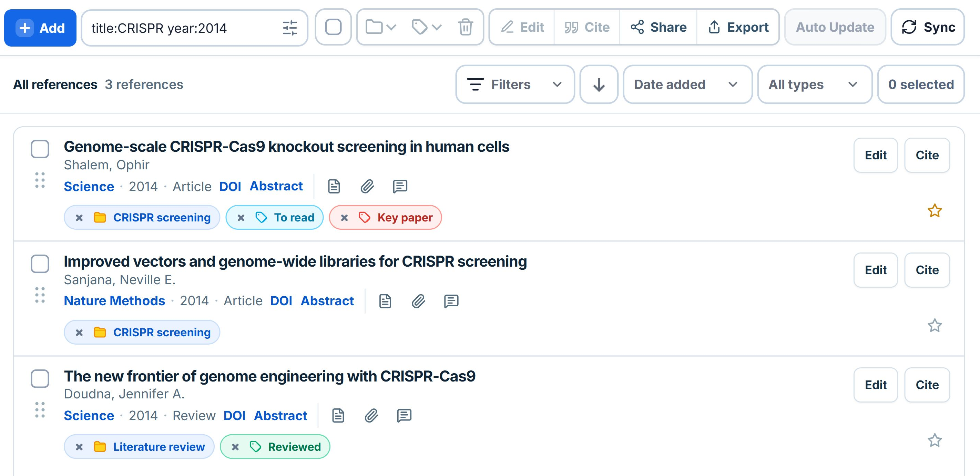Open attachment paperclip for Doudna reference
The height and width of the screenshot is (476, 980).
click(x=371, y=416)
